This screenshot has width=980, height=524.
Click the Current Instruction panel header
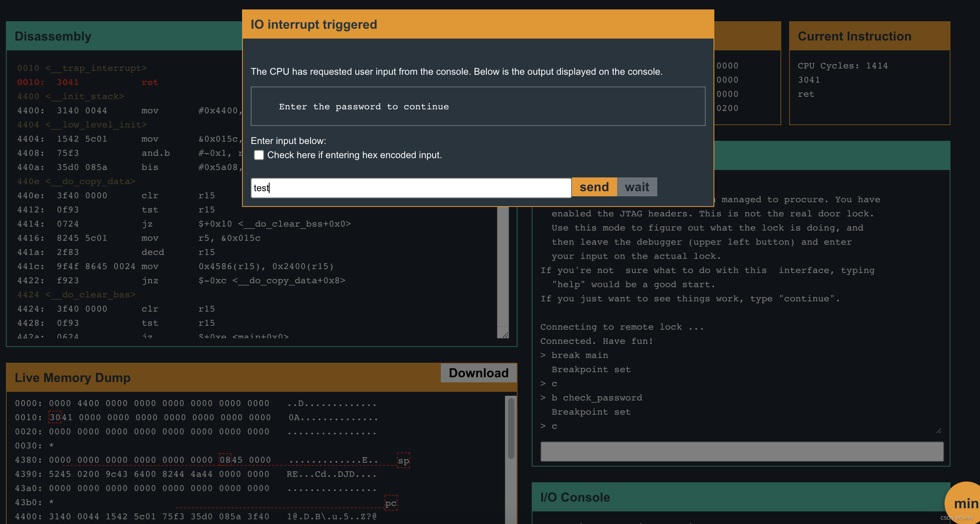click(x=869, y=36)
